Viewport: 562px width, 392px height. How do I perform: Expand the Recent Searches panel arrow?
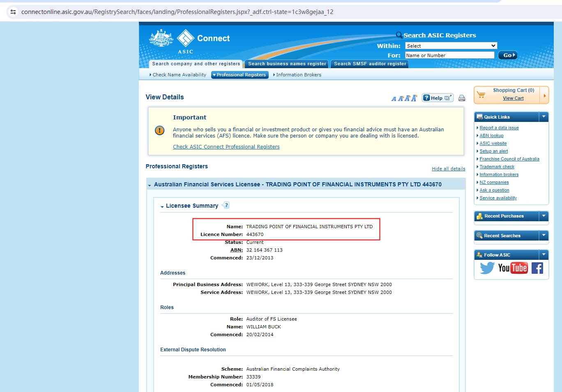(x=544, y=235)
